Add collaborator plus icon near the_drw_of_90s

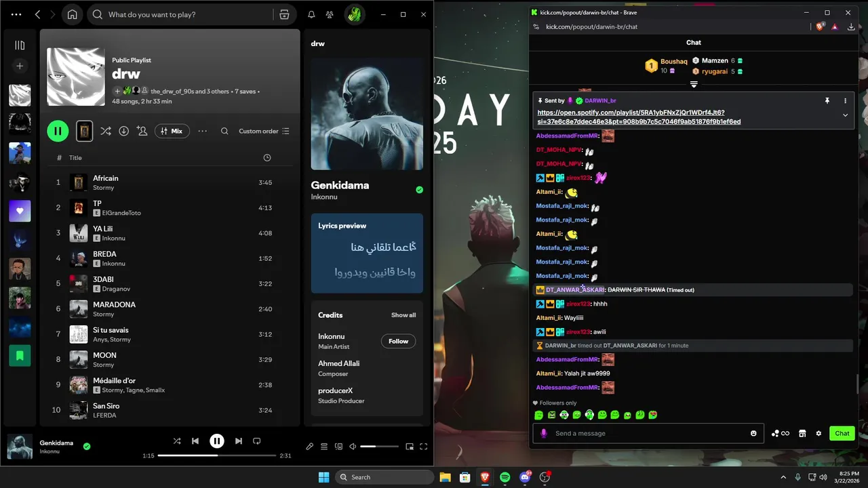pyautogui.click(x=117, y=91)
